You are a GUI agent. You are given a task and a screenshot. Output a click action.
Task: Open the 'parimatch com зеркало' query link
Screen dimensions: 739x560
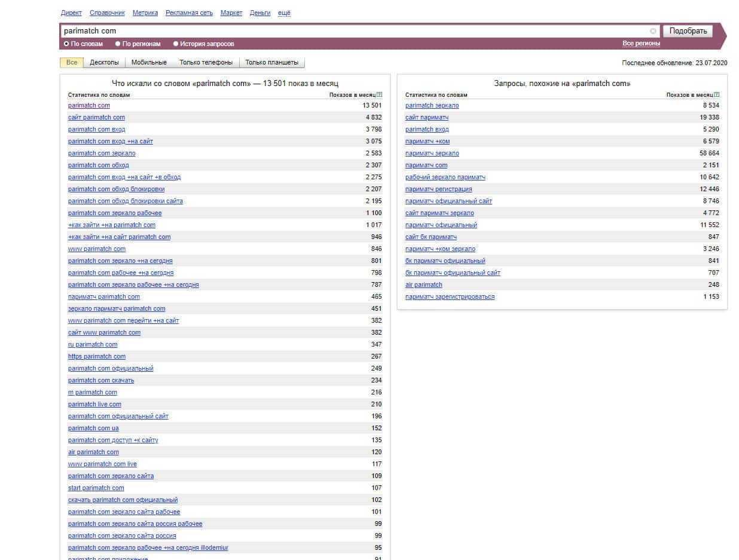coord(102,154)
